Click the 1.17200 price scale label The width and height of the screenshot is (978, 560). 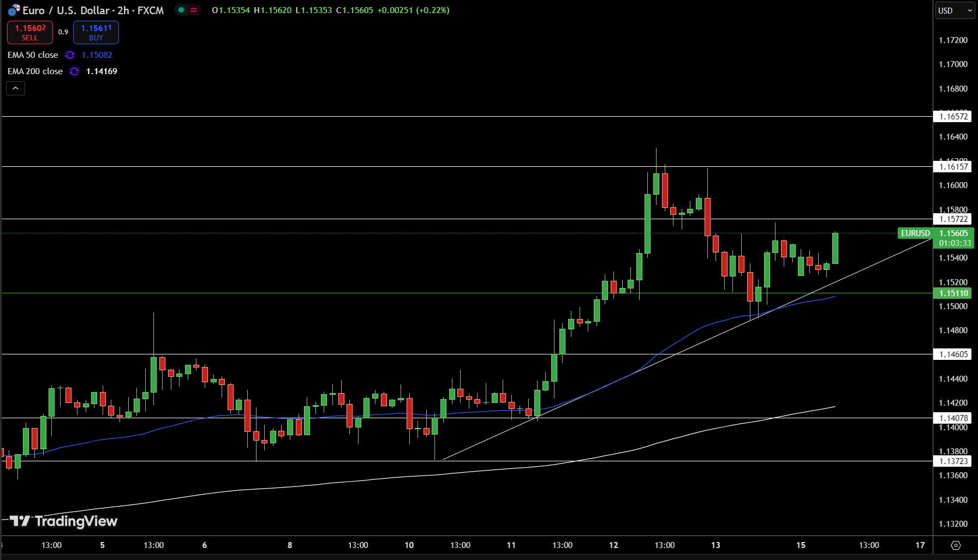(953, 40)
